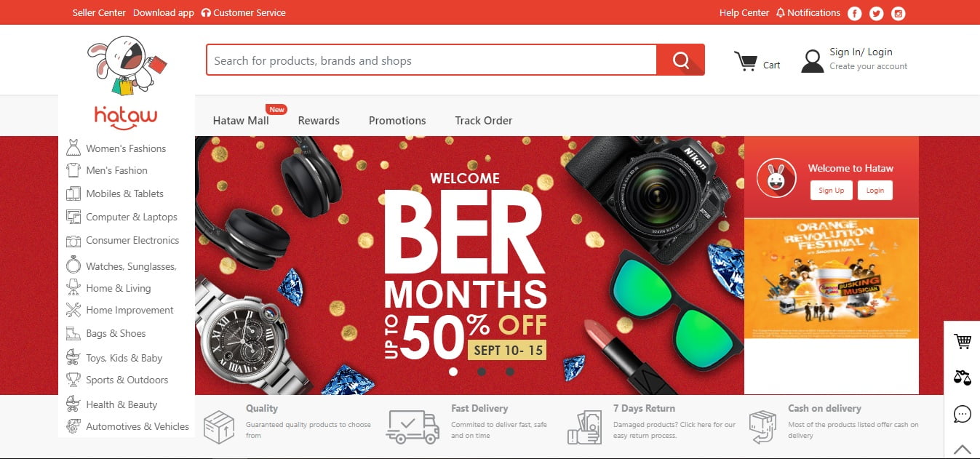The image size is (980, 459).
Task: Select the third banner carousel dot
Action: pos(510,372)
